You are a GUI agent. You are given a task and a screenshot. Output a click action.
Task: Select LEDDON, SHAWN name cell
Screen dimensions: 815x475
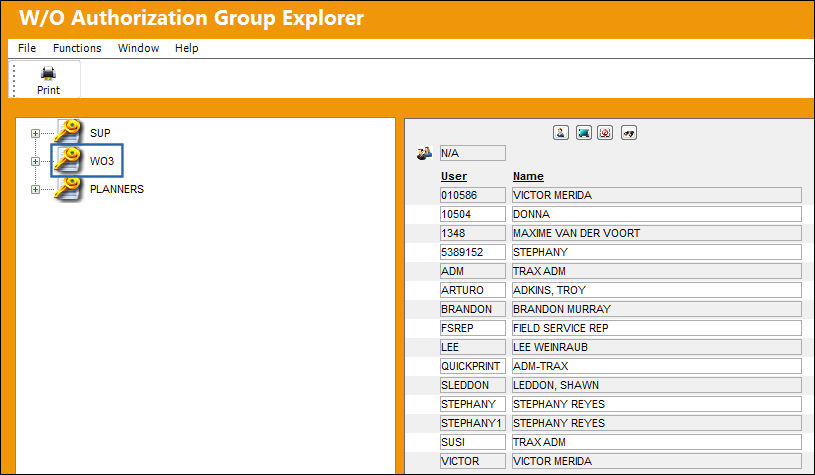[656, 385]
